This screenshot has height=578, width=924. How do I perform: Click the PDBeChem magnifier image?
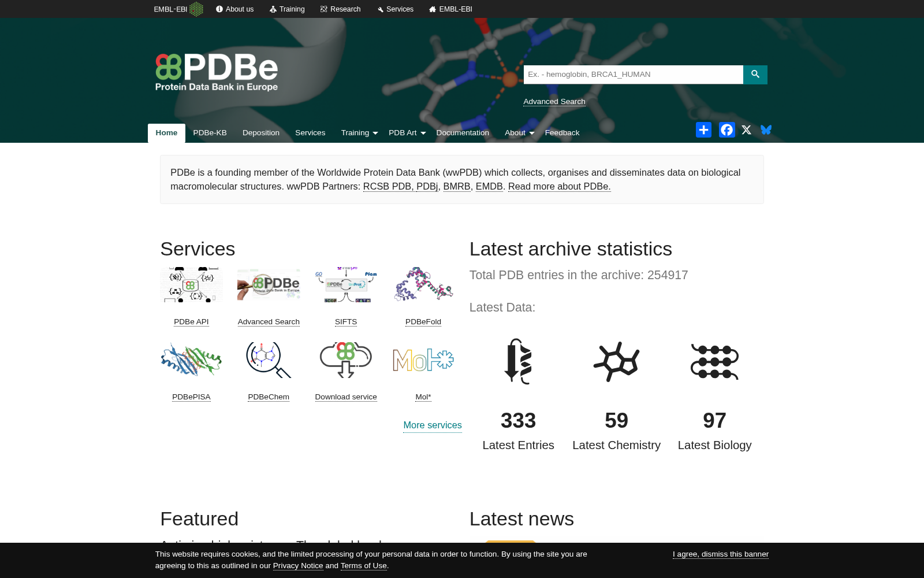269,360
